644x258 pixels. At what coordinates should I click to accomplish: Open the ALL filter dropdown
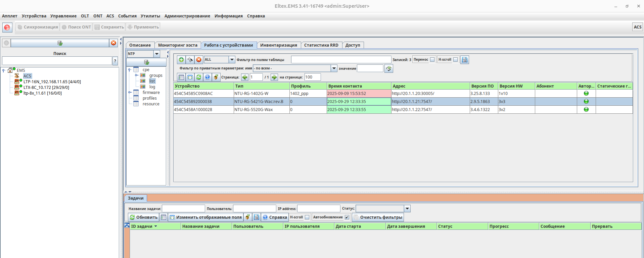click(232, 60)
